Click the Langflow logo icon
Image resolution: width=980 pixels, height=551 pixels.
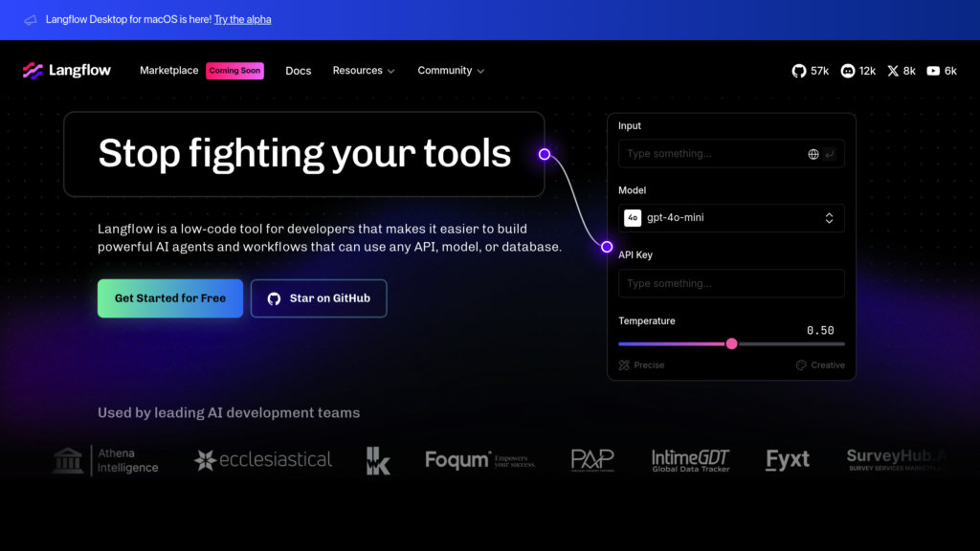(x=33, y=71)
